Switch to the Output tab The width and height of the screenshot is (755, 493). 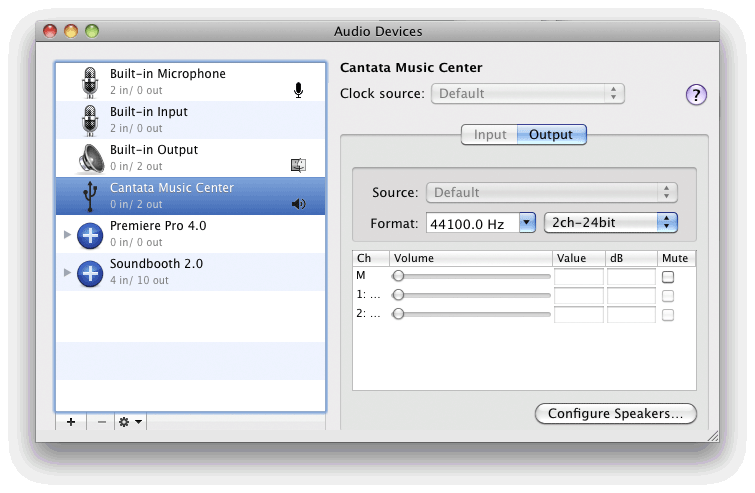(x=551, y=135)
